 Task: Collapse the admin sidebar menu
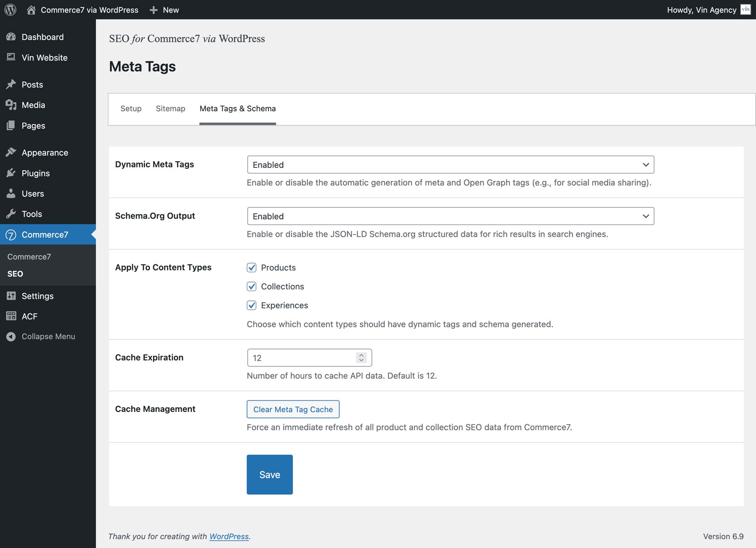pyautogui.click(x=48, y=337)
